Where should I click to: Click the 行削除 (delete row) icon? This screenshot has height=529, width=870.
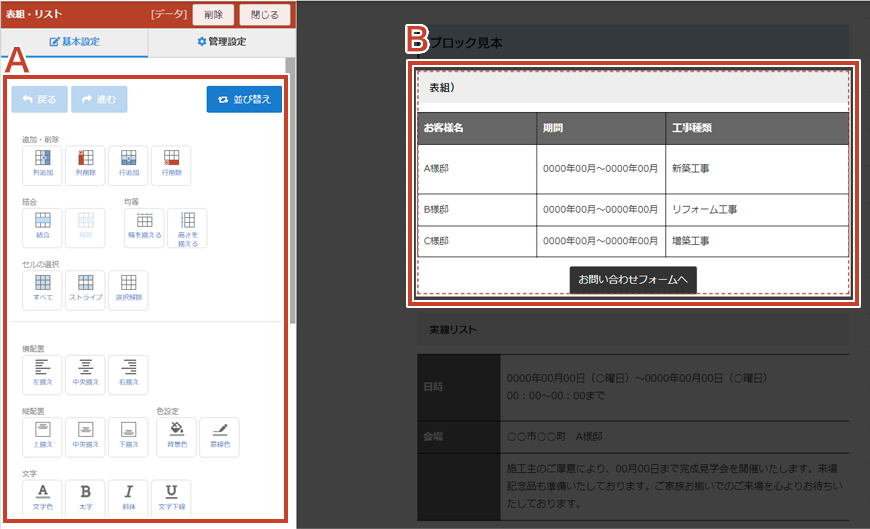(x=171, y=163)
